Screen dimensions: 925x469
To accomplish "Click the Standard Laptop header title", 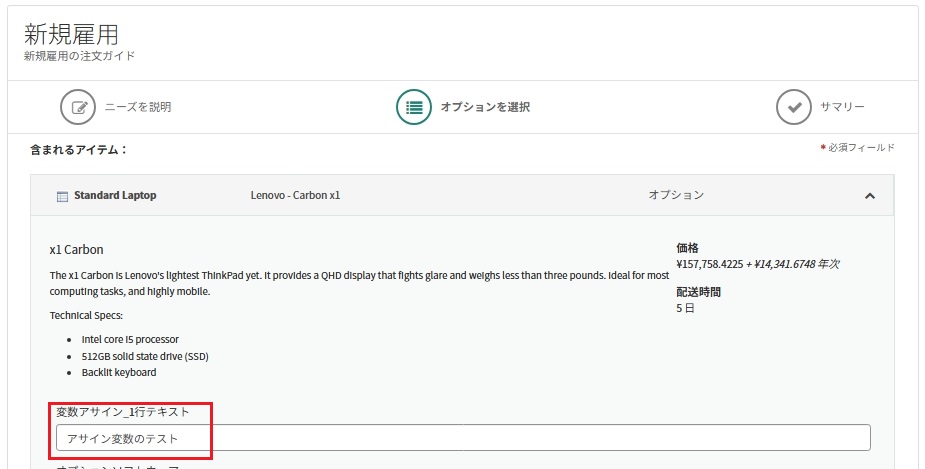I will click(x=115, y=195).
